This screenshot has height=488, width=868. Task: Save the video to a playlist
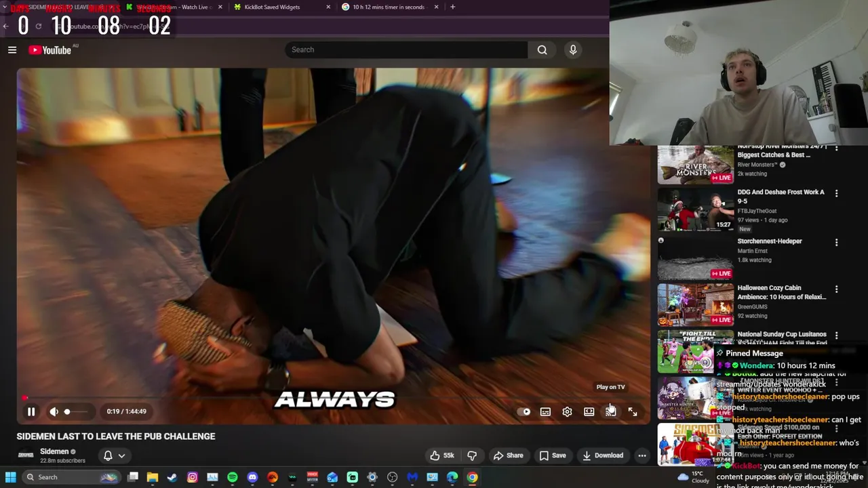pyautogui.click(x=553, y=455)
